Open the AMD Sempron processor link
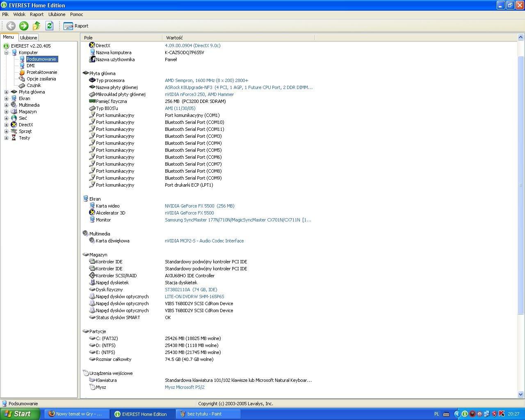 [x=206, y=80]
